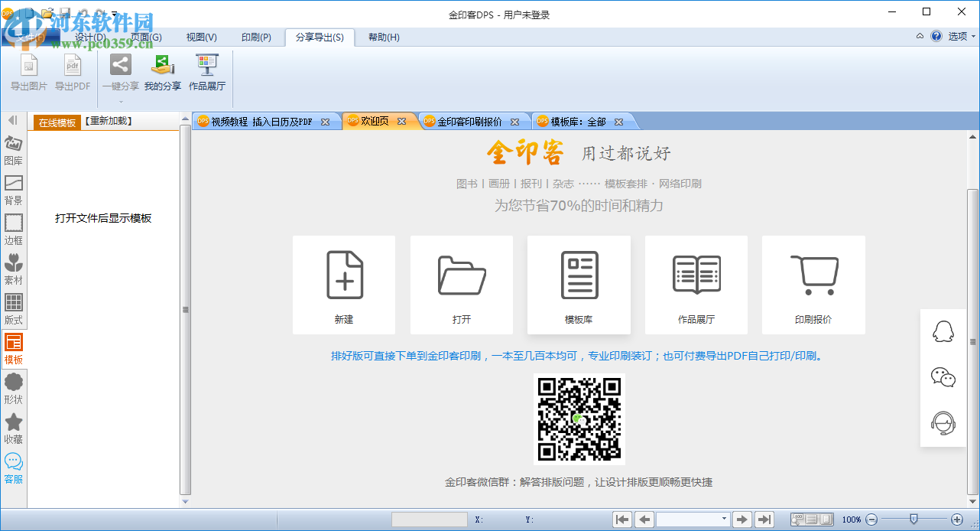Open the page number combo box

(723, 519)
